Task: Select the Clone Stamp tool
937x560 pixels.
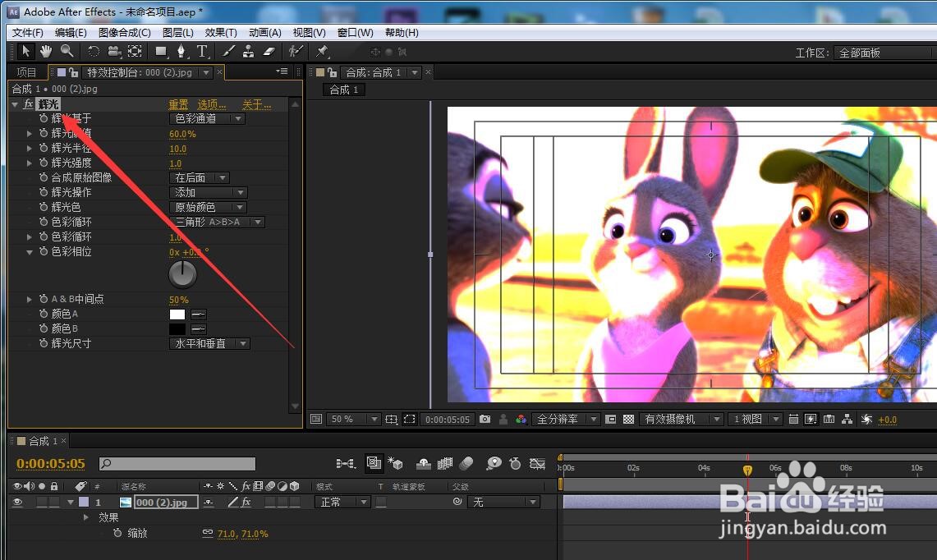Action: [248, 52]
